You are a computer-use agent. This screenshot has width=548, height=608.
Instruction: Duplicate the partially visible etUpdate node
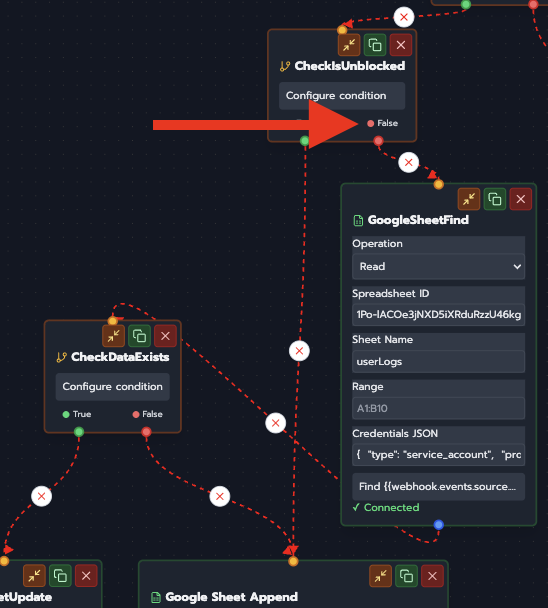(60, 576)
